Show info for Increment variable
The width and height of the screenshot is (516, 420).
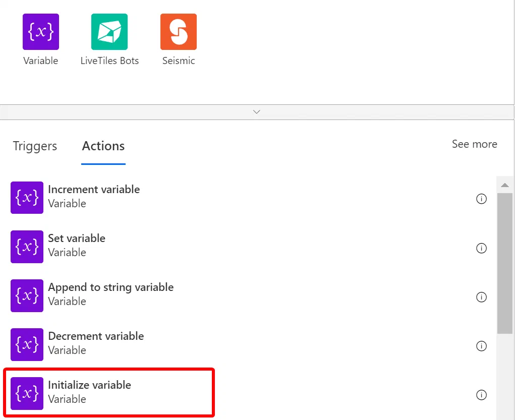coord(481,199)
